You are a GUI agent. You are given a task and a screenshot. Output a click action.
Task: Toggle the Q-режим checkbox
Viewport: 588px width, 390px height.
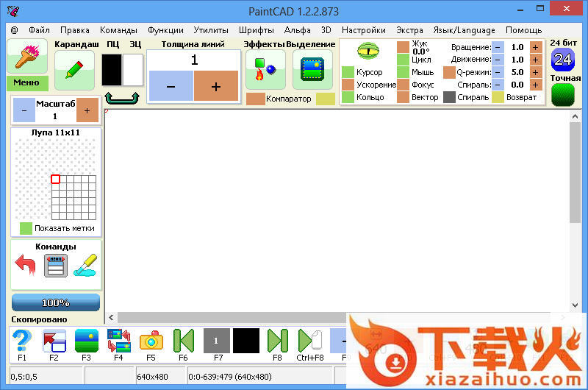pyautogui.click(x=449, y=72)
